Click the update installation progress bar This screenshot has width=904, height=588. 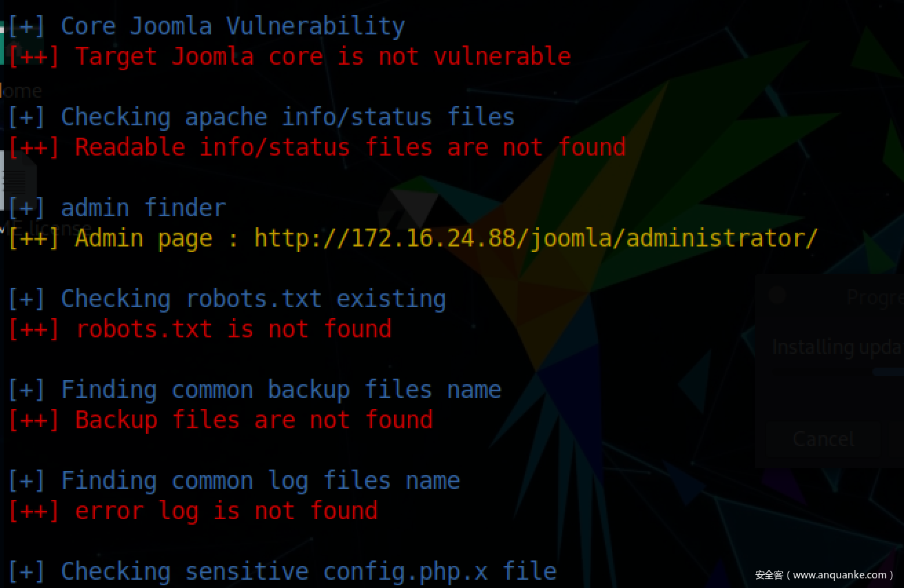click(x=887, y=372)
